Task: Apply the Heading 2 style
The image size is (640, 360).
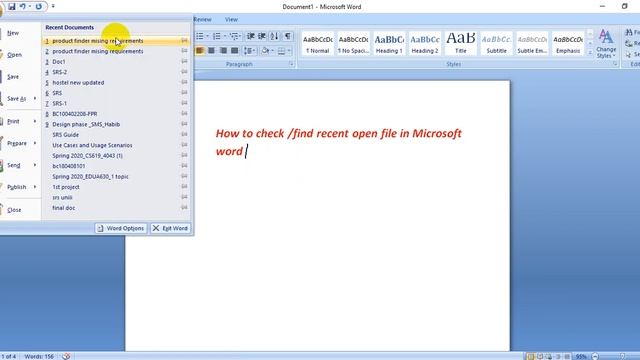Action: 425,44
